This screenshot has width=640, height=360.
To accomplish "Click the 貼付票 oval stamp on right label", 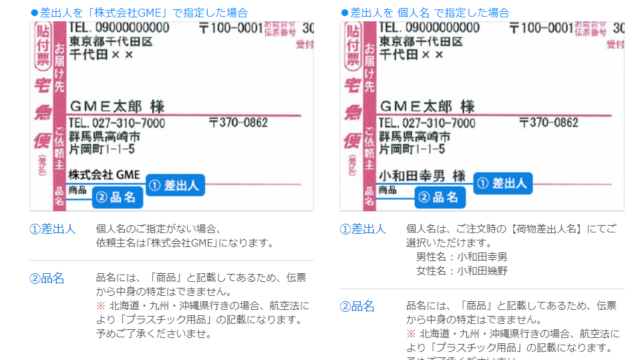I will (353, 46).
